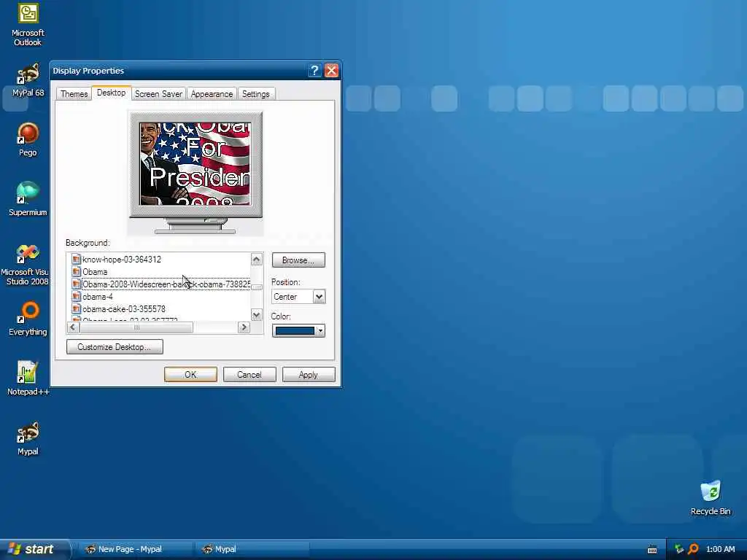The image size is (747, 560).
Task: Select the Desktop tab
Action: [111, 93]
